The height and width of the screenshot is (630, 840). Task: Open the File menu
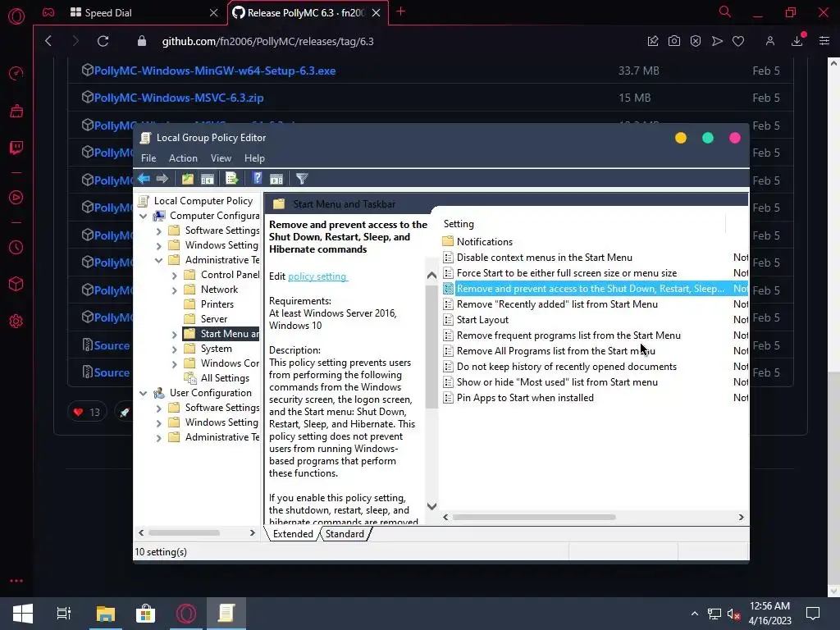click(x=148, y=158)
